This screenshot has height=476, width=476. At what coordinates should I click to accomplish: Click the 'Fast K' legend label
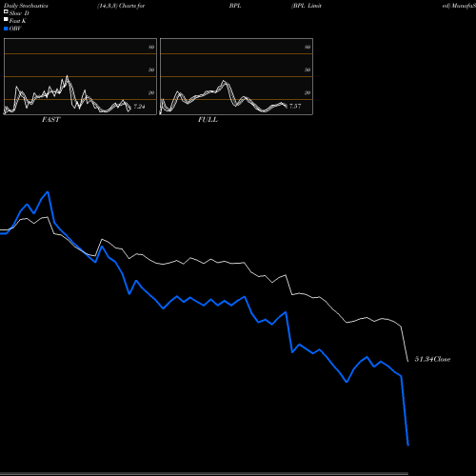(x=18, y=21)
